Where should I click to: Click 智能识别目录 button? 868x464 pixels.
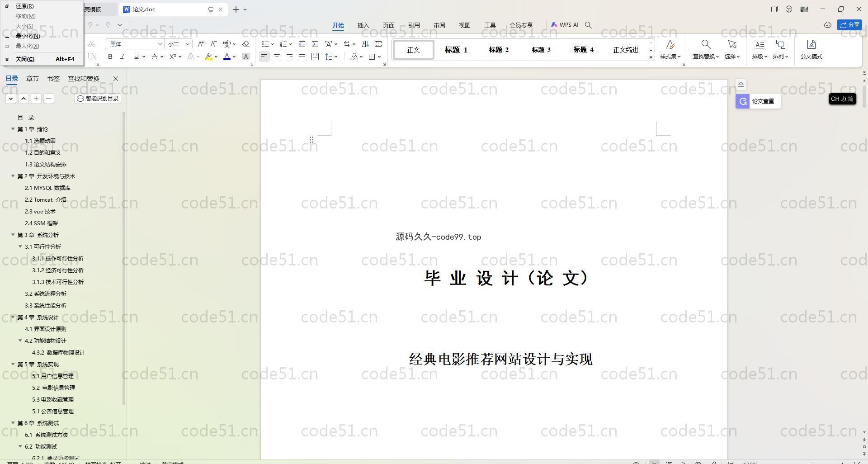98,98
